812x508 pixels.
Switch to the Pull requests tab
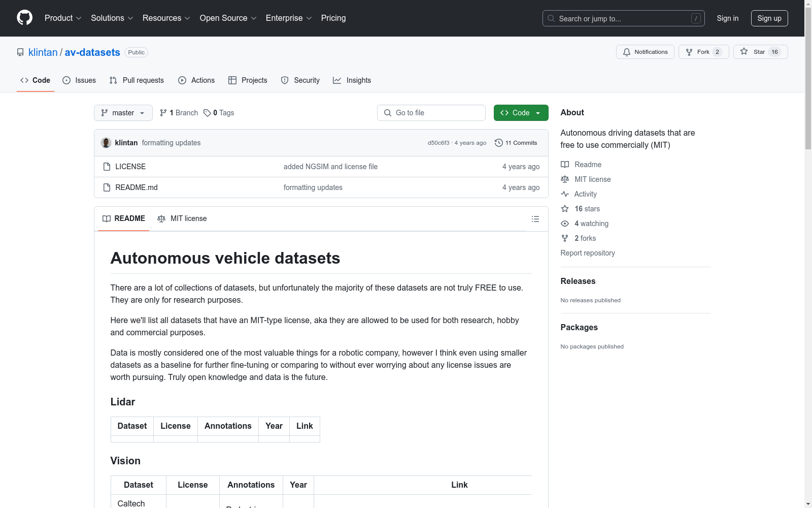coord(137,80)
